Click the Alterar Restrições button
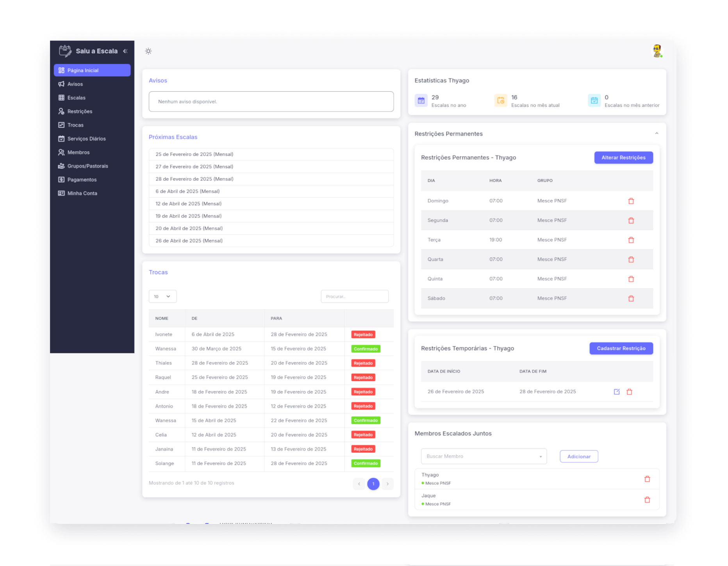Screen dimensions: 728x566 click(623, 157)
